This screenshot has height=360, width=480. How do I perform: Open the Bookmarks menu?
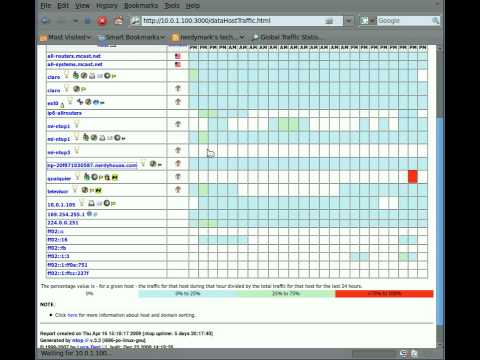(141, 6)
